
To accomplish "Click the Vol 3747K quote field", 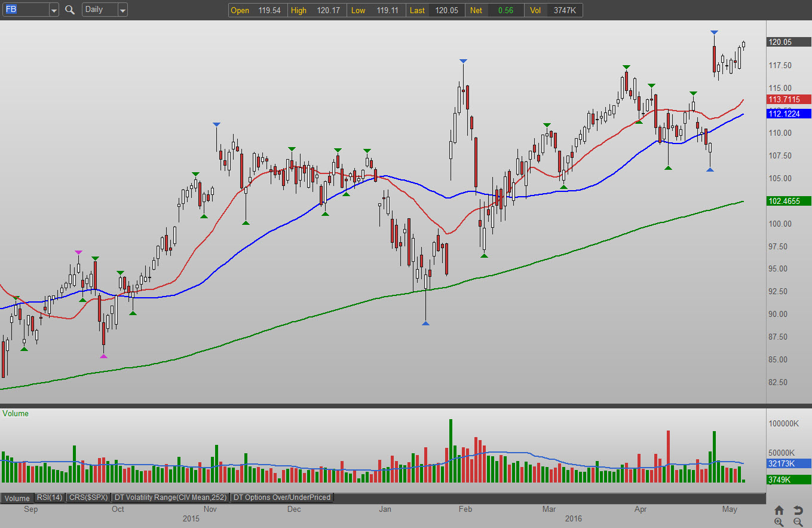I will tap(553, 10).
